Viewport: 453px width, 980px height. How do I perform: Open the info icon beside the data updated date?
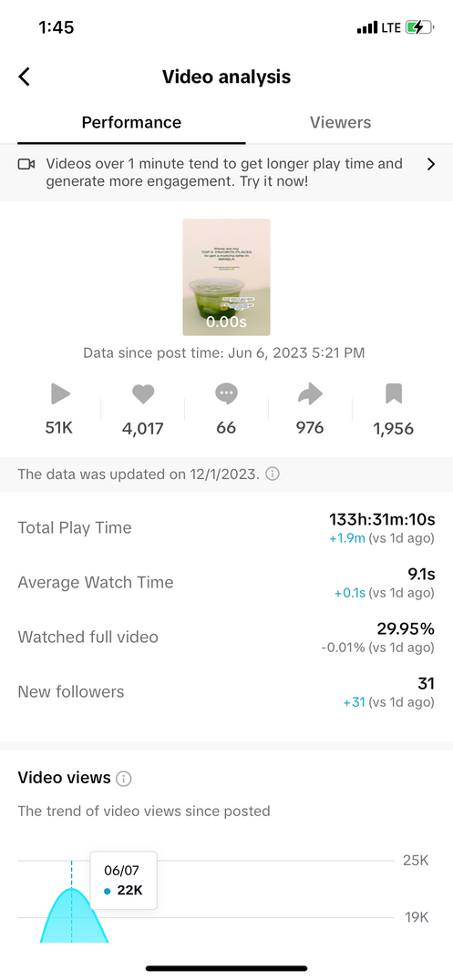[x=273, y=474]
